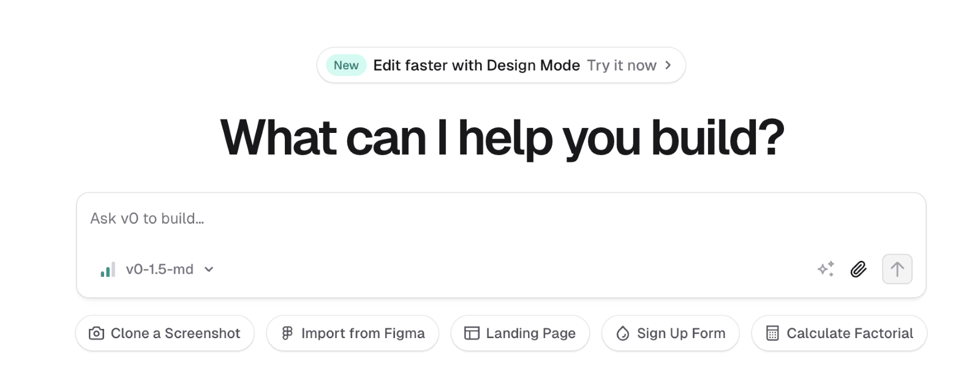Click the camera icon on Clone a Screenshot
980x381 pixels.
coord(96,333)
